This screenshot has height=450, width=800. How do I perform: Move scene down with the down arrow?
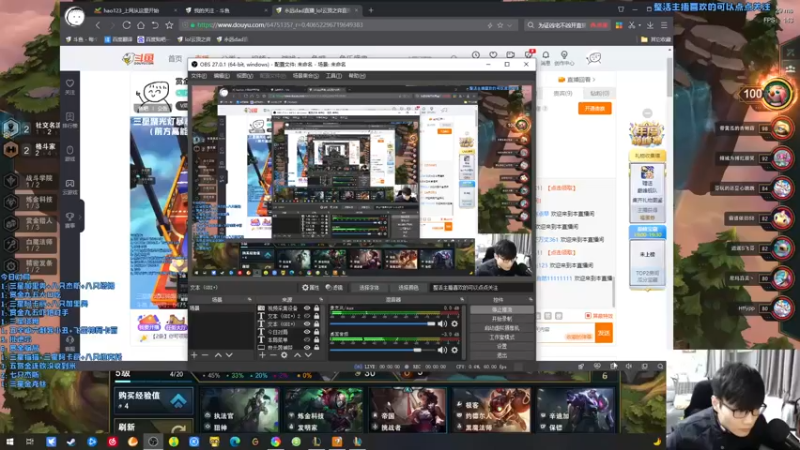coord(229,355)
